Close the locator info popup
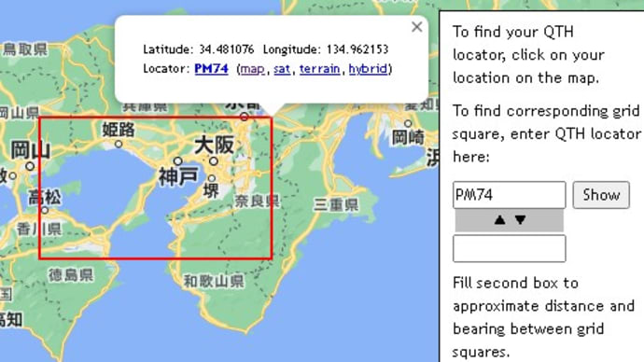The image size is (644, 362). pyautogui.click(x=416, y=27)
